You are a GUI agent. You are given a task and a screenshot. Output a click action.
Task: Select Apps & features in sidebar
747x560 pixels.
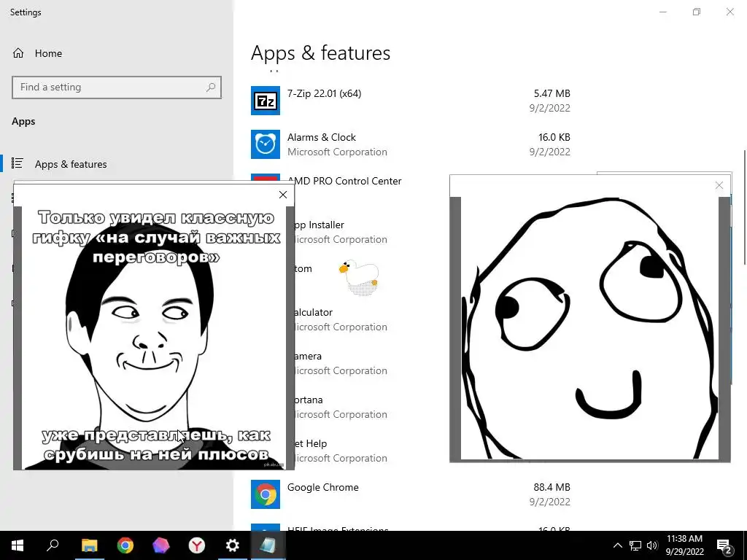pyautogui.click(x=71, y=164)
